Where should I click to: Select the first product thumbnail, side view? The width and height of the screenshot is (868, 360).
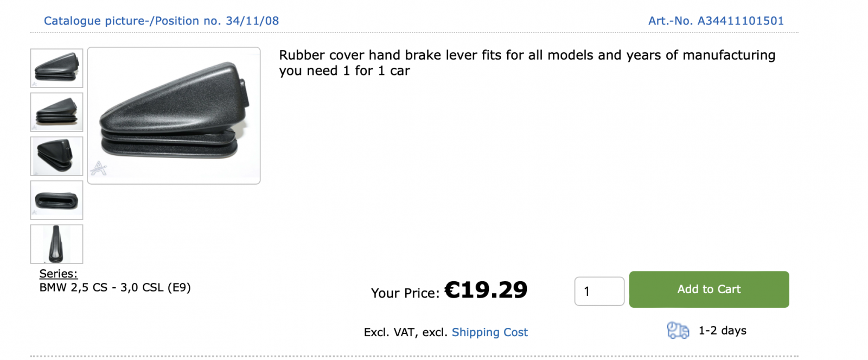tap(56, 68)
